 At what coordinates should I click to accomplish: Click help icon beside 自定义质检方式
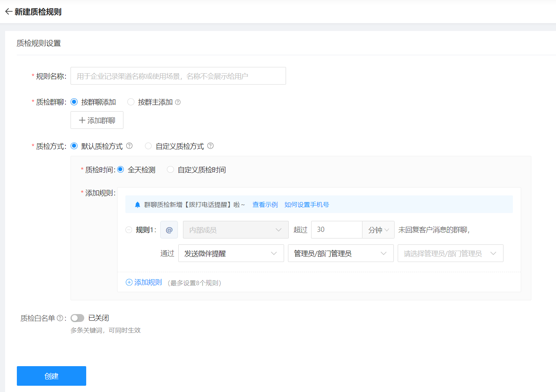pyautogui.click(x=210, y=146)
